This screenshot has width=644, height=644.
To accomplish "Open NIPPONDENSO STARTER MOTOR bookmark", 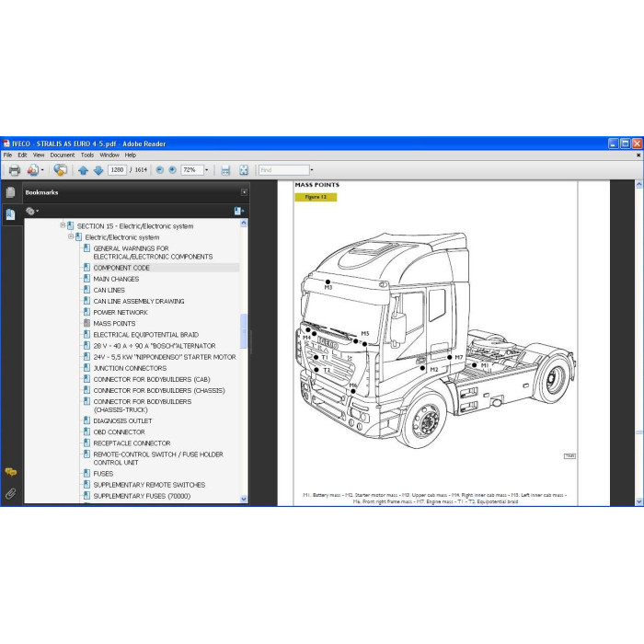I will [x=165, y=357].
